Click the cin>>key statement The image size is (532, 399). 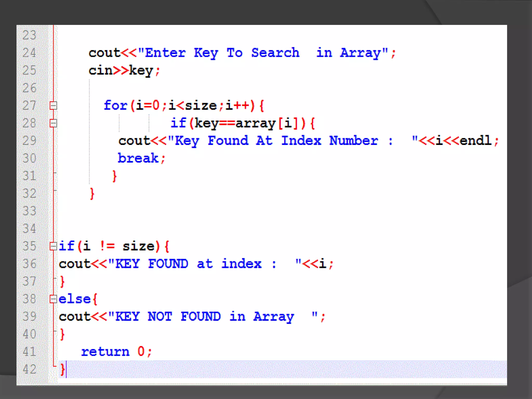click(124, 70)
